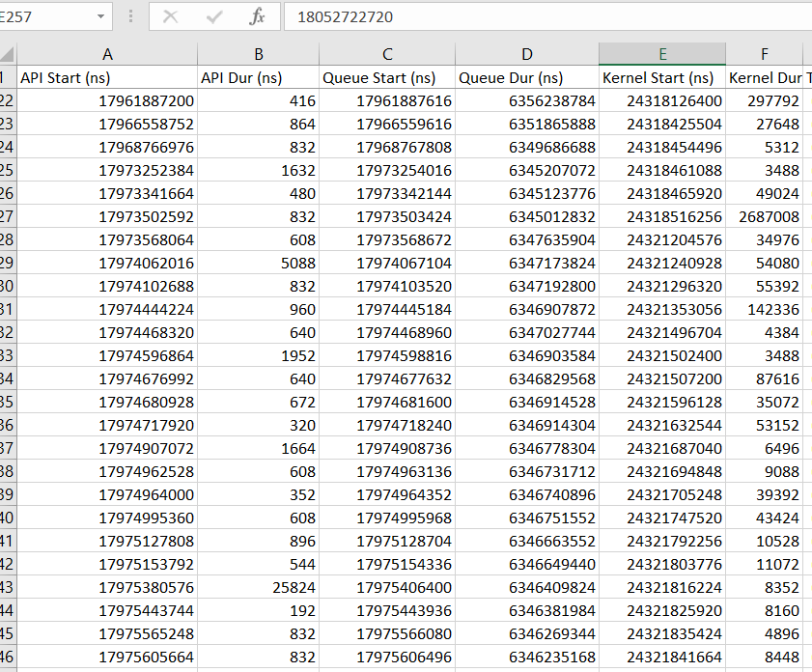Screen dimensions: 812x672
Task: Click the 'API Start (ns)' header cell
Action: [x=107, y=77]
